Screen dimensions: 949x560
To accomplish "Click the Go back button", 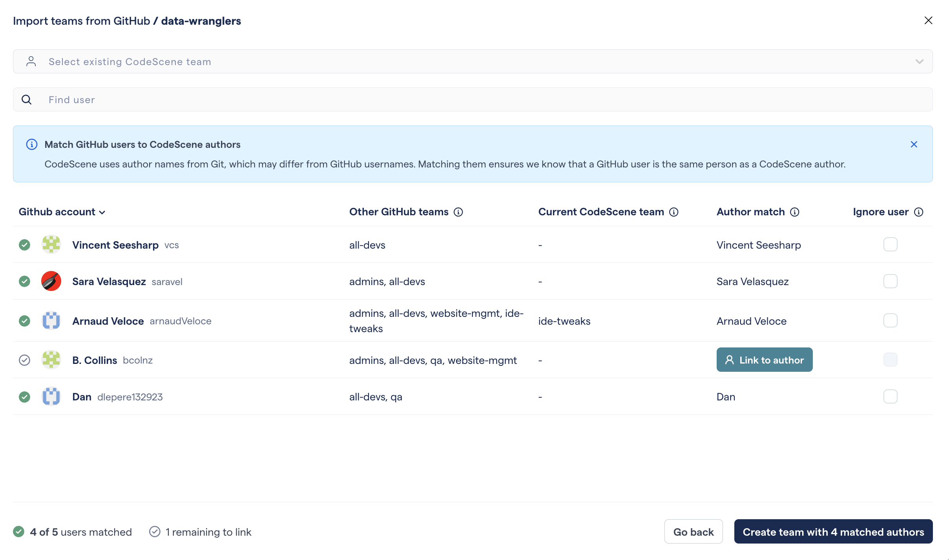I will [693, 531].
